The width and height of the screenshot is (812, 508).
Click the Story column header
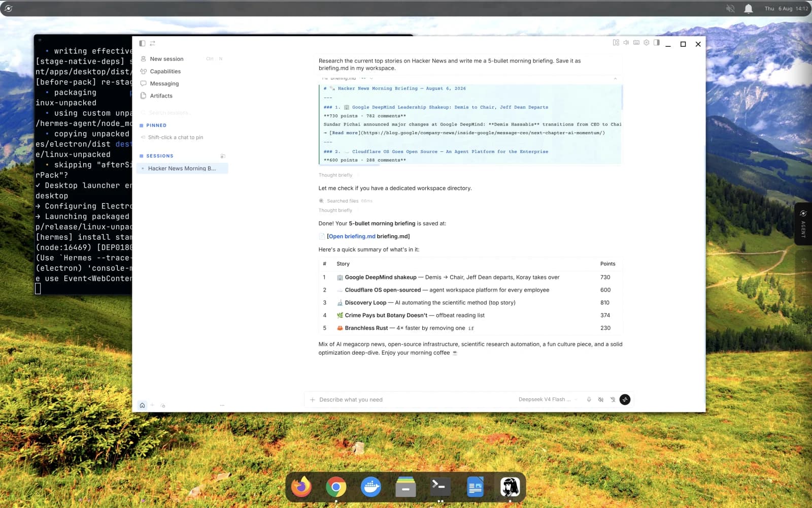(343, 264)
